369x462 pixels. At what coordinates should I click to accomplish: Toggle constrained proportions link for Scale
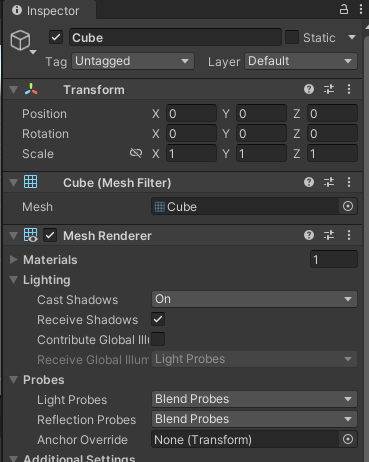coord(136,153)
